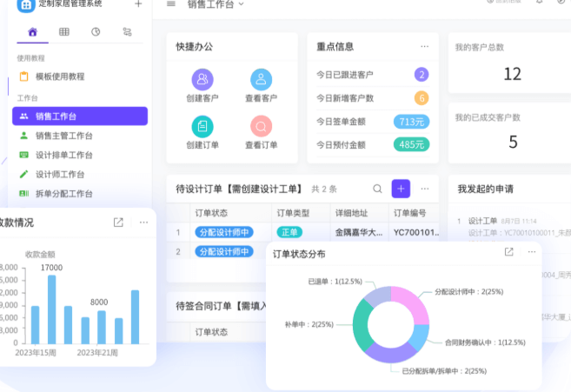Open the table grid view tab icon
This screenshot has width=571, height=392.
pos(64,31)
